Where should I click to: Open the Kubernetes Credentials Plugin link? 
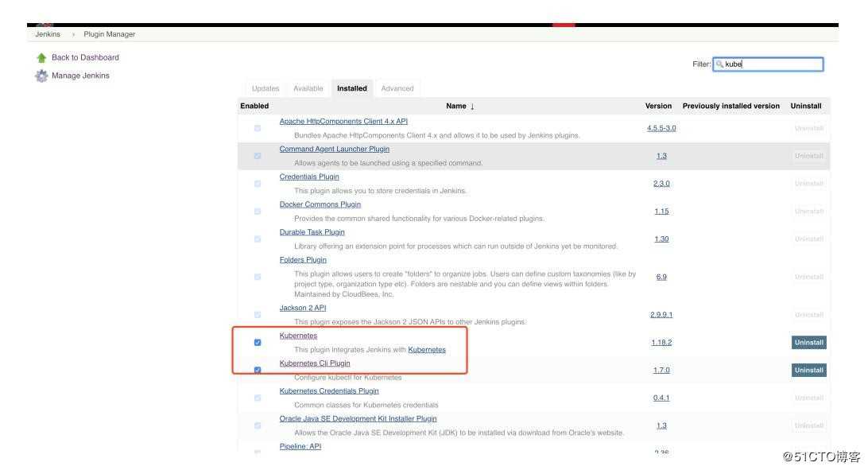[x=329, y=390]
